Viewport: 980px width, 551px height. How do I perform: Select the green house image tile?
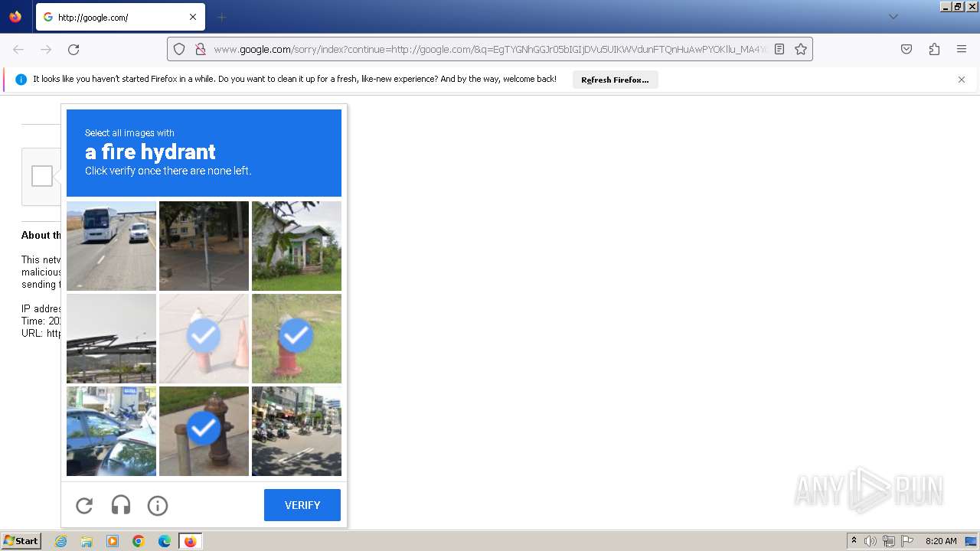[x=296, y=246]
